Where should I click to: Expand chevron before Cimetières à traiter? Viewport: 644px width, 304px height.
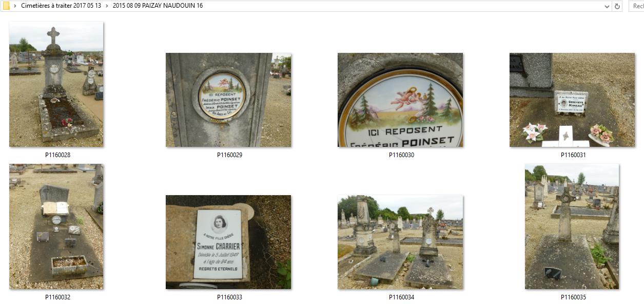(x=15, y=6)
